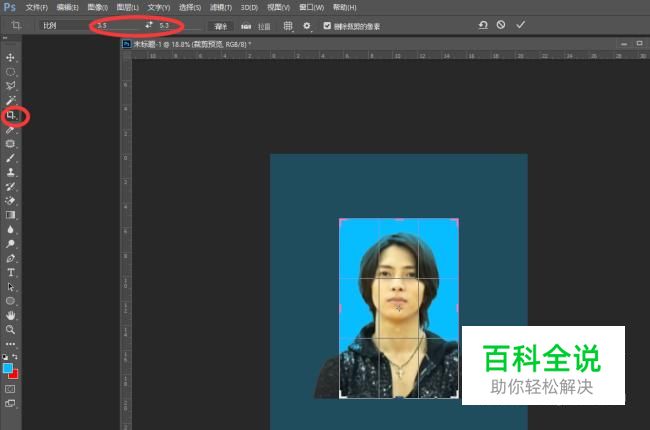Select the Ellipse shape tool
The height and width of the screenshot is (430, 650).
pos(10,301)
